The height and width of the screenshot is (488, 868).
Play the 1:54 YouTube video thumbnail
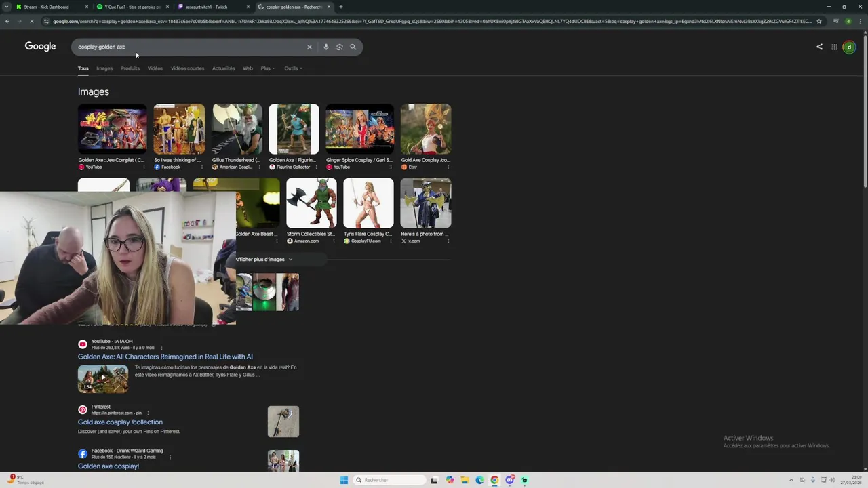[x=103, y=379]
